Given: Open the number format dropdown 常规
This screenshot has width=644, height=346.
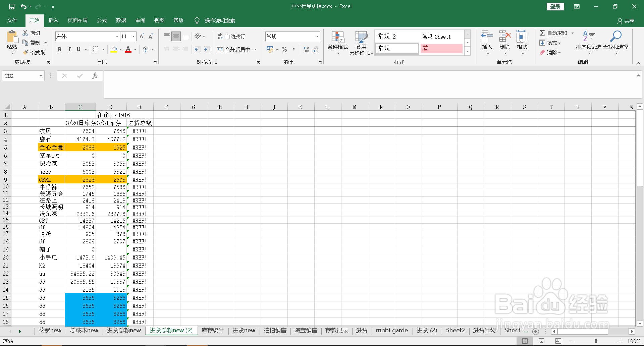Looking at the screenshot, I should (317, 37).
